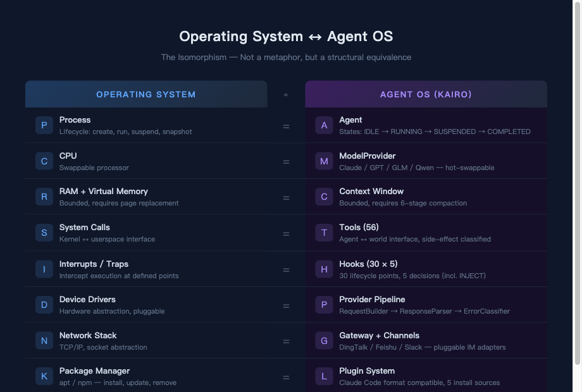Select the Network Stack title
The image size is (582, 392).
coord(88,335)
